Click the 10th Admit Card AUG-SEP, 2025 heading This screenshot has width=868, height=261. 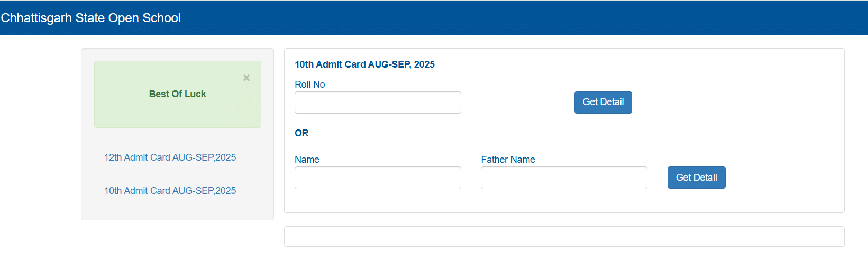point(364,64)
